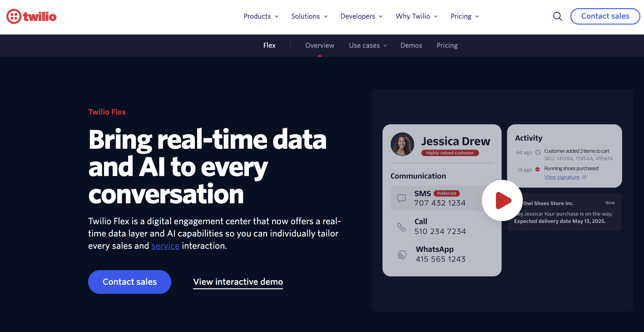
Task: Click the Preferred badge next to SMS
Action: (x=446, y=193)
